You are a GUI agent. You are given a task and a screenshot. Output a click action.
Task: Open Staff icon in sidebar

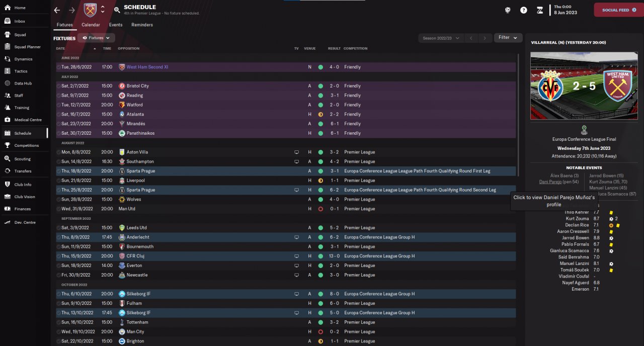pos(7,95)
